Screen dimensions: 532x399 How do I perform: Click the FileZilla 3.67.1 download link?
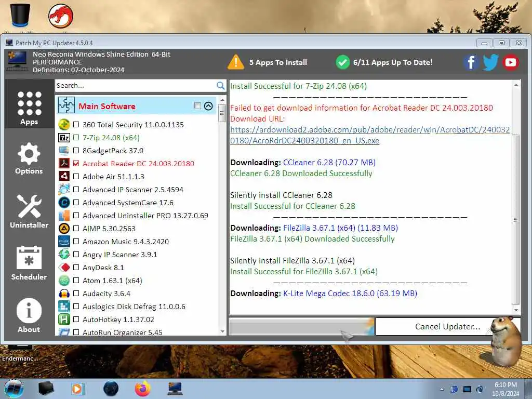tap(340, 228)
